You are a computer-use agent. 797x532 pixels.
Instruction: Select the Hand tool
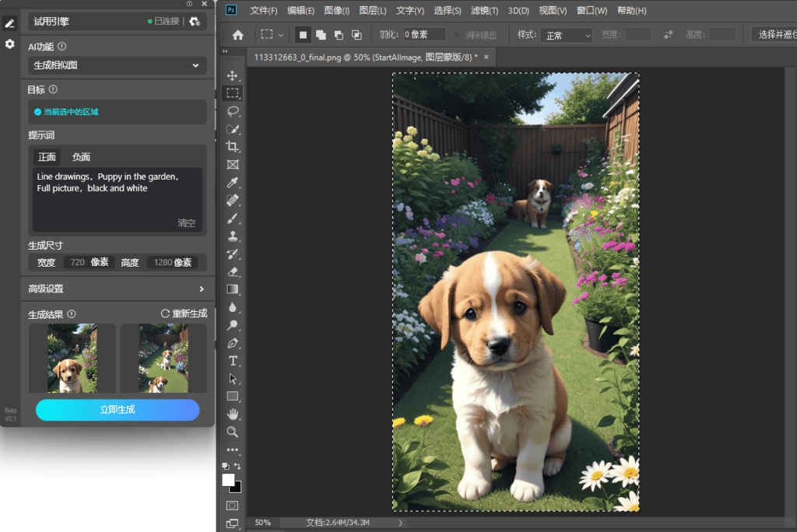pyautogui.click(x=232, y=414)
